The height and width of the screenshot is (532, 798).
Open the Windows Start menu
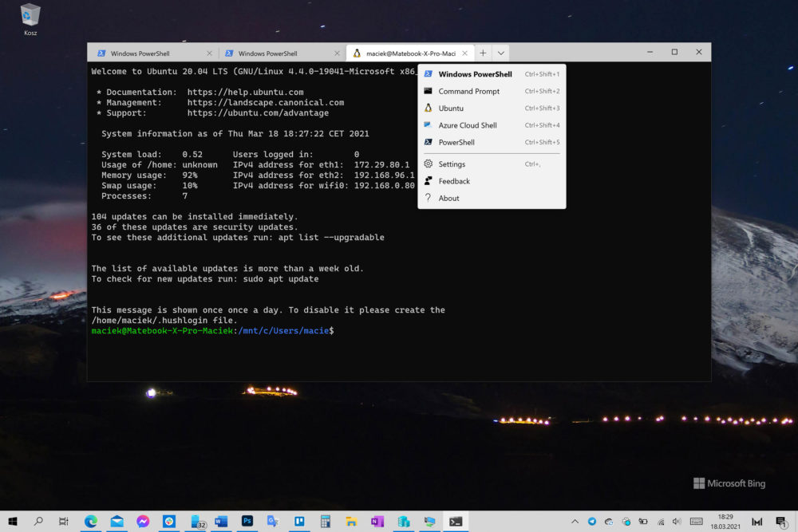tap(13, 522)
